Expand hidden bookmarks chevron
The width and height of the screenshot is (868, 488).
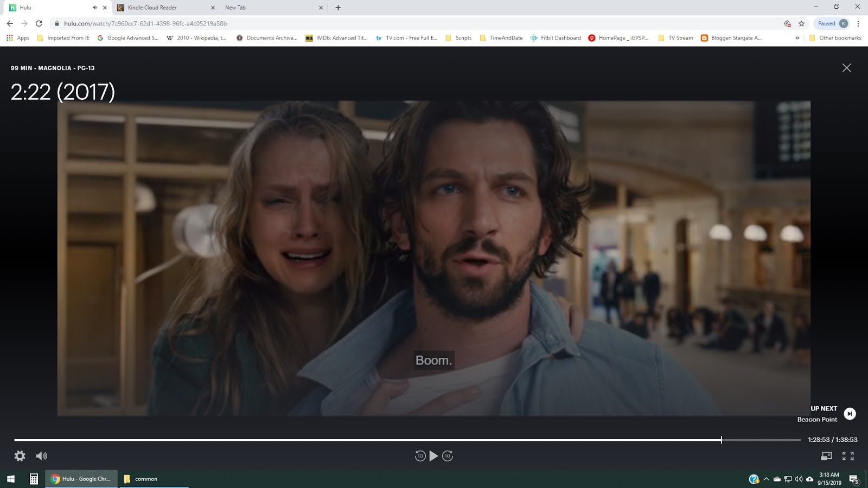[x=797, y=38]
